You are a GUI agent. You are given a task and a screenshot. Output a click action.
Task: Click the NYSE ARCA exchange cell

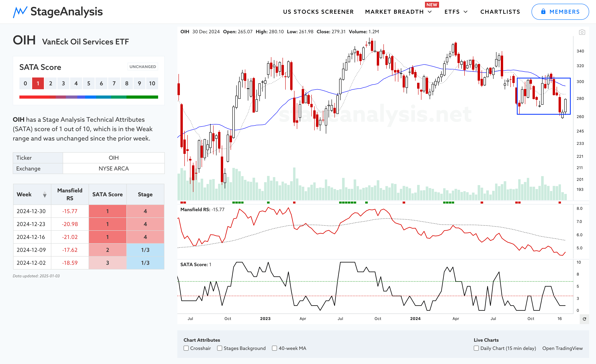pos(114,168)
